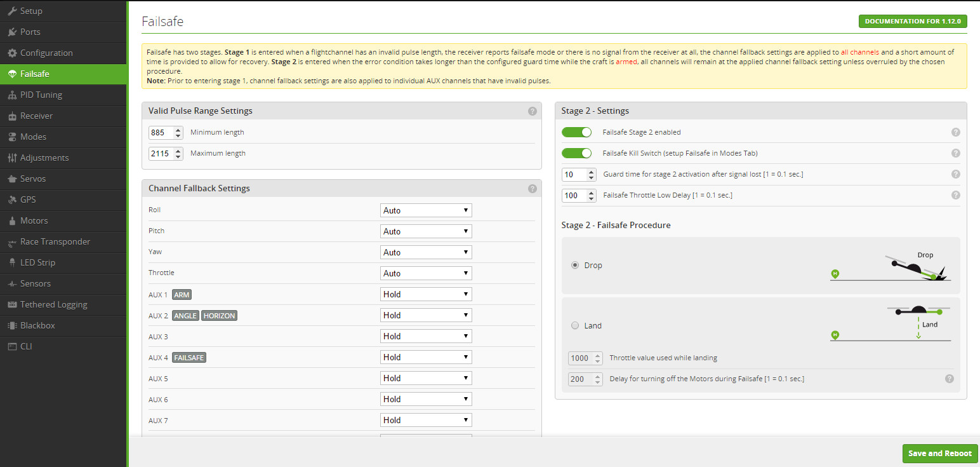Open the AUX 5 fallback dropdown
Viewport: 980px width, 467px height.
pyautogui.click(x=426, y=378)
